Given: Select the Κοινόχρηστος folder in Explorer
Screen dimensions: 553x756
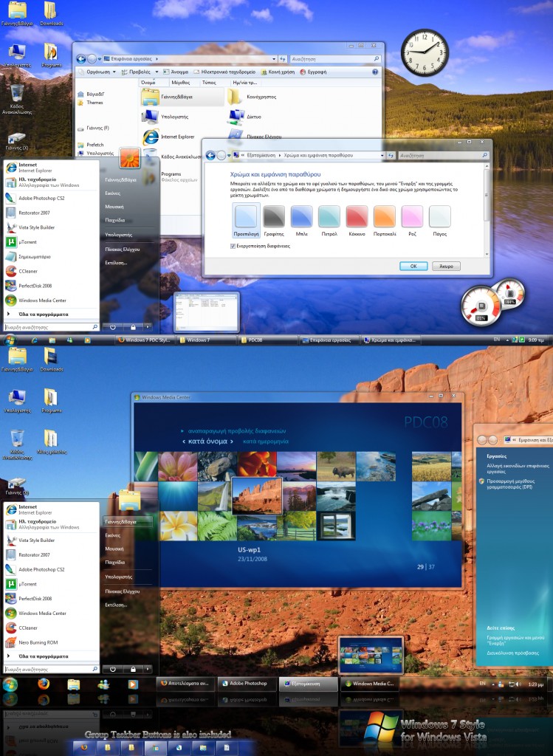Looking at the screenshot, I should [253, 97].
